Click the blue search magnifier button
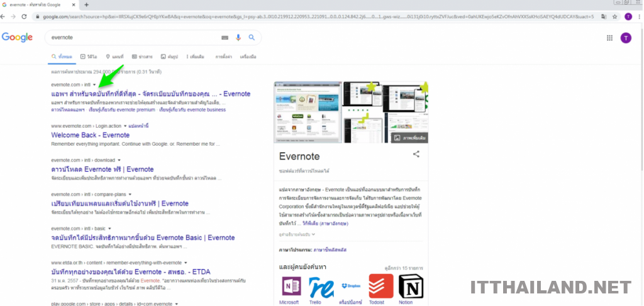 coord(252,38)
